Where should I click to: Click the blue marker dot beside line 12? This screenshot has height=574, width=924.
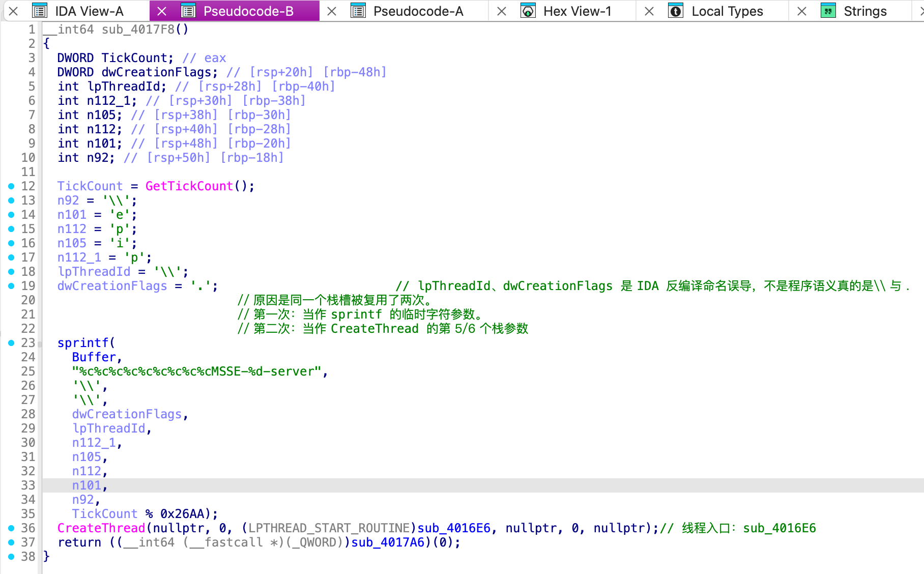pyautogui.click(x=11, y=186)
